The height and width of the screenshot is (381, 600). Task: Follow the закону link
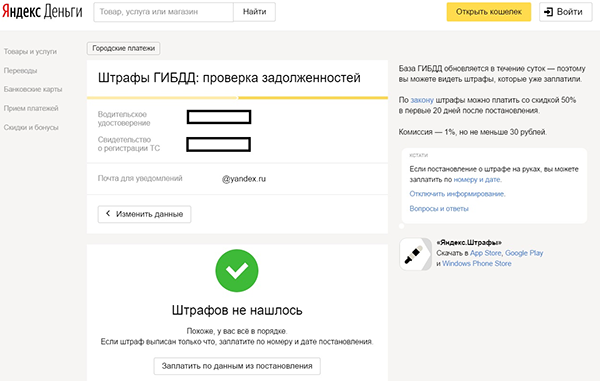click(x=422, y=100)
